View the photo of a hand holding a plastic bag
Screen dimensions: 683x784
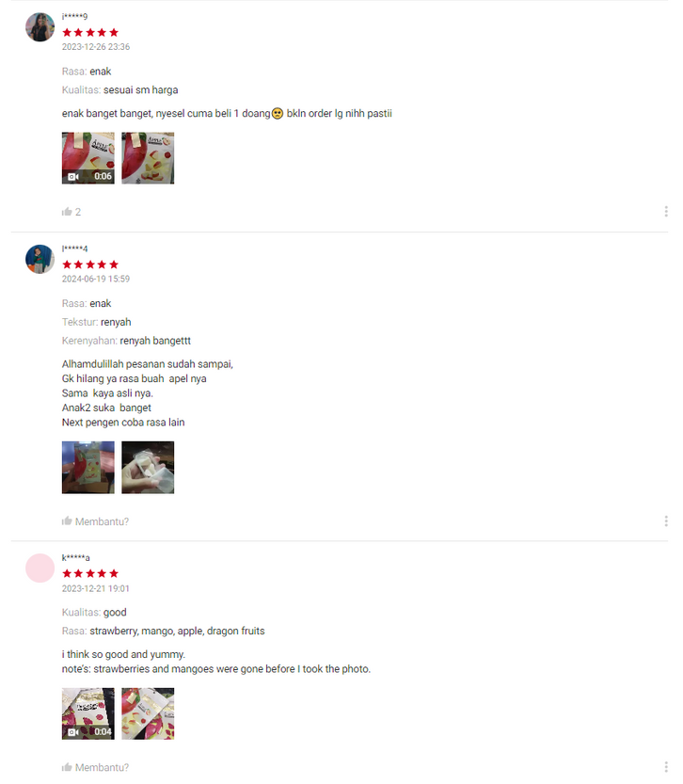point(148,468)
